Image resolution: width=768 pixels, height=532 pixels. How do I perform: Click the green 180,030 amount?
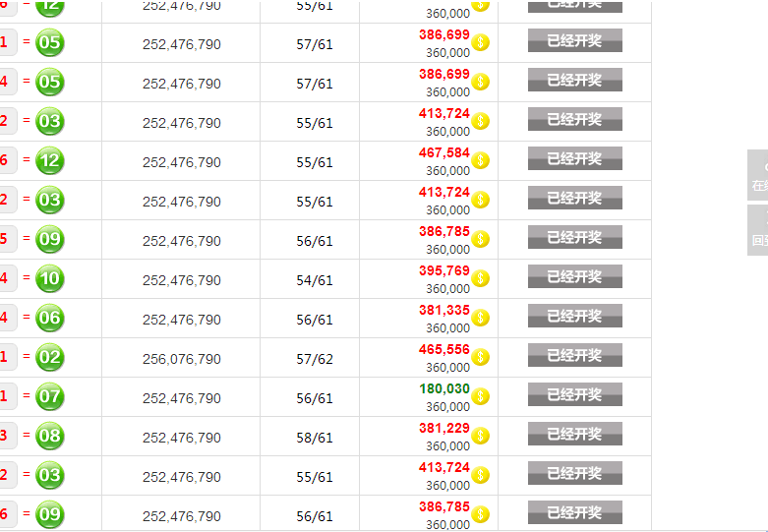(444, 389)
